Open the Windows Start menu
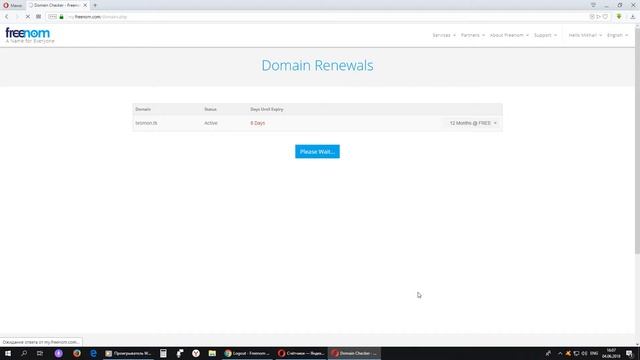Image resolution: width=640 pixels, height=360 pixels. click(x=8, y=353)
